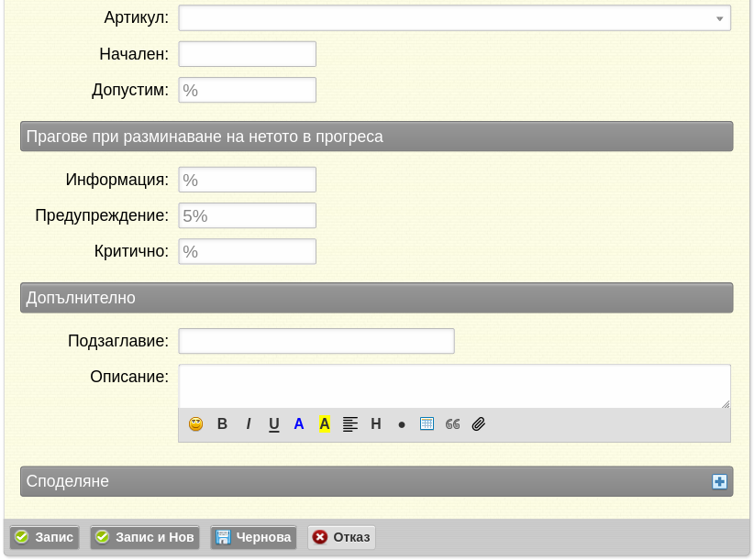Screen dimensions: 754x560
Task: Apply bold formatting in the description toolbar
Action: pos(222,424)
